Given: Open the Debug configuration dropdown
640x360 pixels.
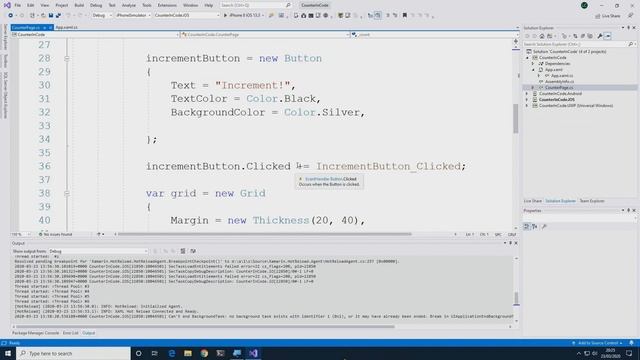Looking at the screenshot, I should [x=102, y=16].
